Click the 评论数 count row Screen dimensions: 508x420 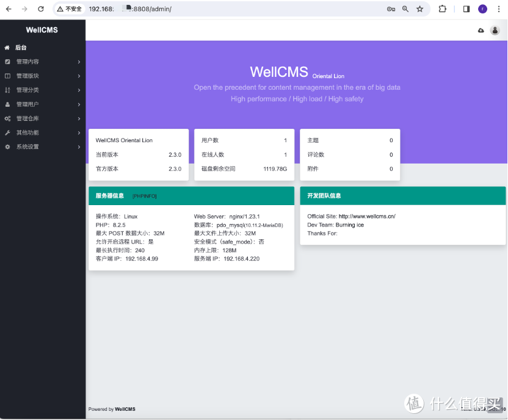click(x=350, y=154)
